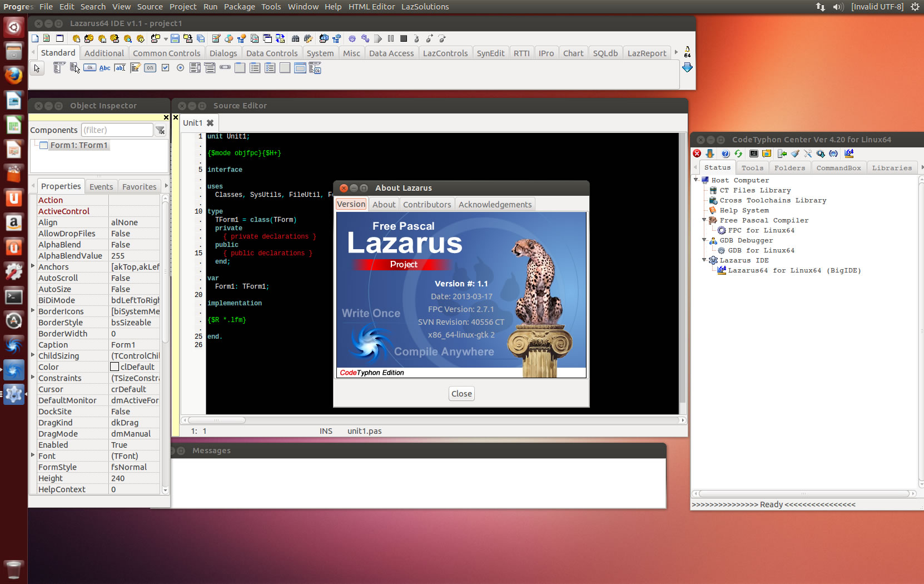The image size is (924, 584).
Task: Open dropdown arrow next to Open toolbar icon
Action: click(x=166, y=39)
